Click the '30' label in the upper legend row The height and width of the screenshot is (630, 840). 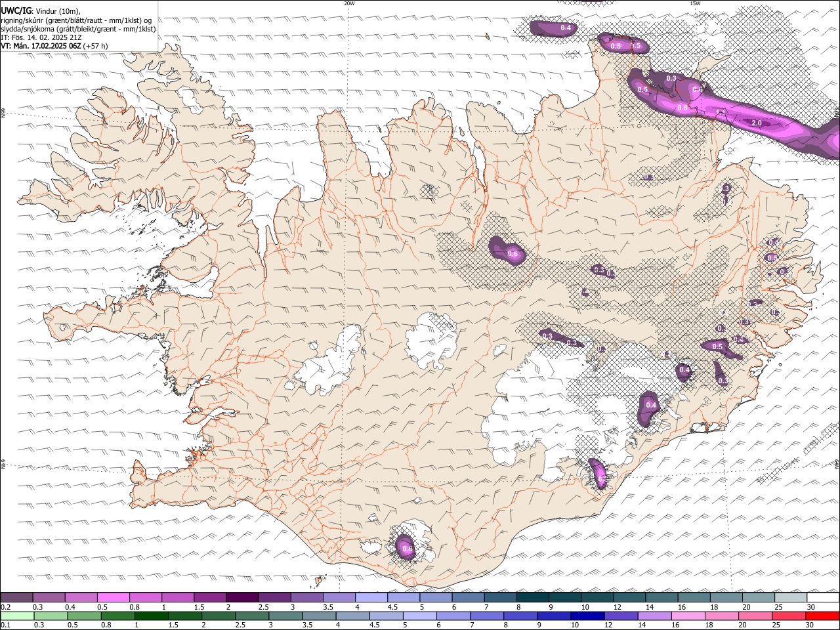coord(811,607)
